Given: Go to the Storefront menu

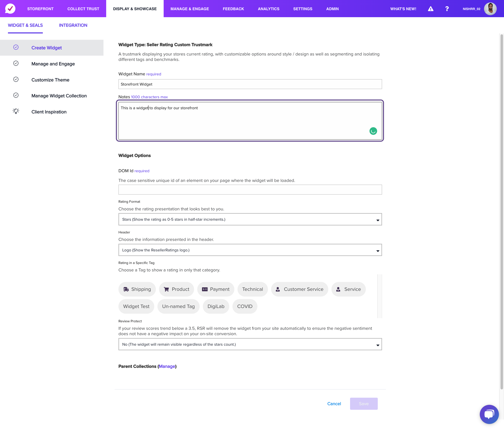Looking at the screenshot, I should (40, 9).
